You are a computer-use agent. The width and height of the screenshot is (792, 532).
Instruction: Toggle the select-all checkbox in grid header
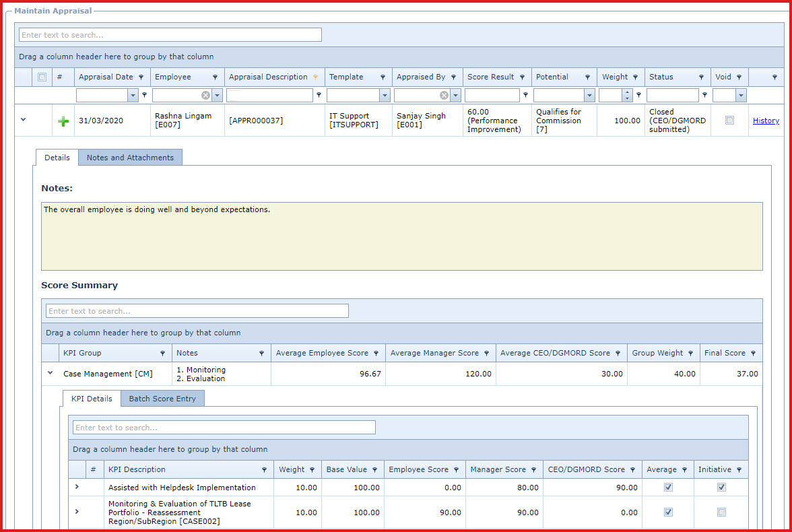click(42, 77)
